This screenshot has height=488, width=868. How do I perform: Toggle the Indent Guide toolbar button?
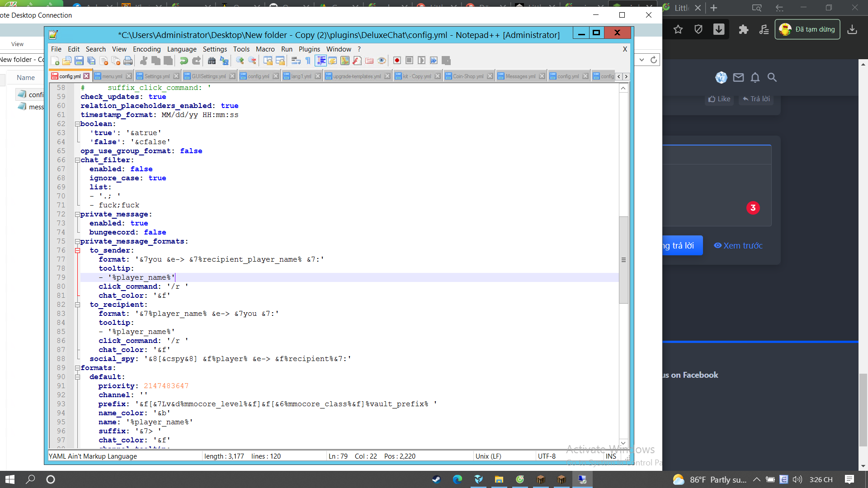321,61
